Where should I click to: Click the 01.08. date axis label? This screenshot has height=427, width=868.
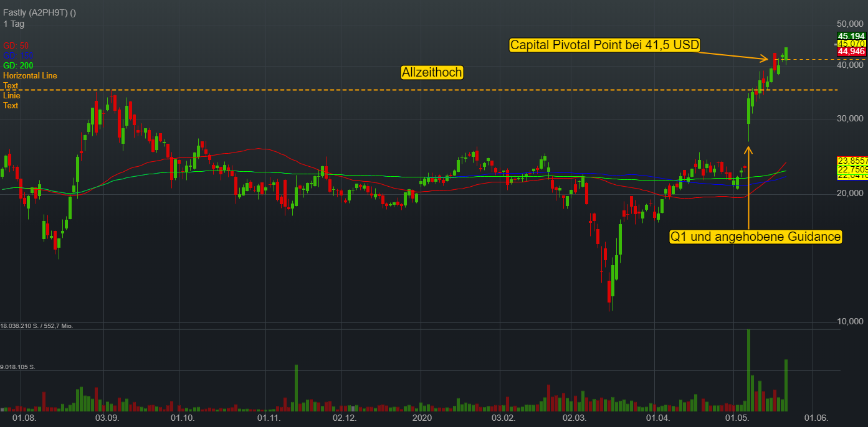coord(24,418)
